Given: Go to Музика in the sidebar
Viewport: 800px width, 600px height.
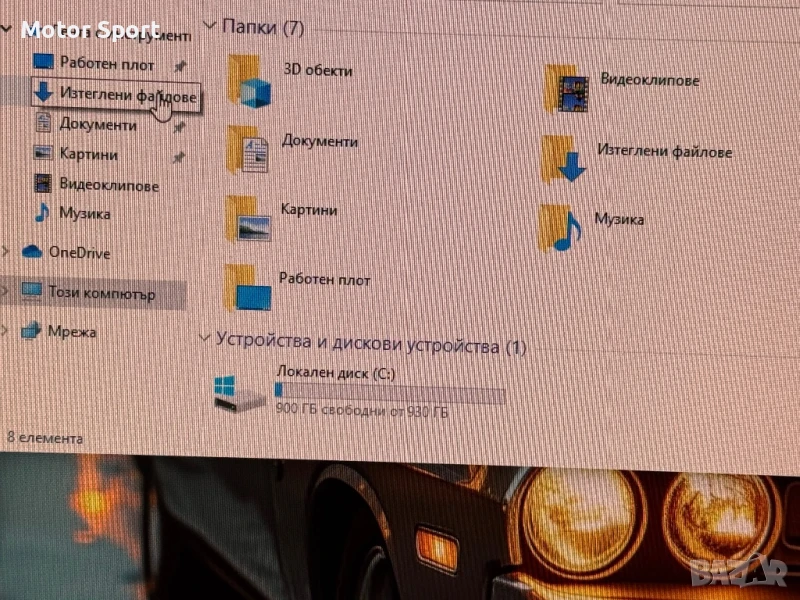Looking at the screenshot, I should tap(84, 213).
